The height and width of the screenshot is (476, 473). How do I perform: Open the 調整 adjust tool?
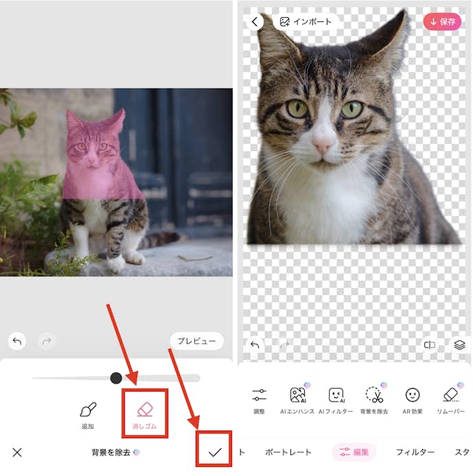pos(259,400)
